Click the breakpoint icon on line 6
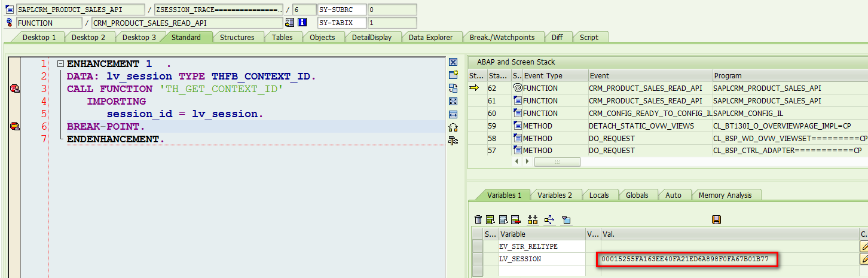Image resolution: width=868 pixels, height=278 pixels. pyautogui.click(x=15, y=126)
